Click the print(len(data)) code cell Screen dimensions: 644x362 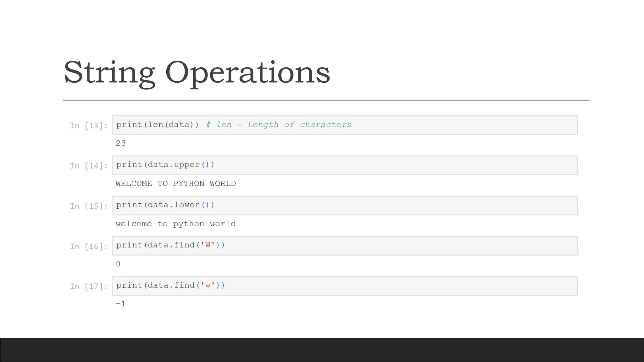tap(345, 125)
